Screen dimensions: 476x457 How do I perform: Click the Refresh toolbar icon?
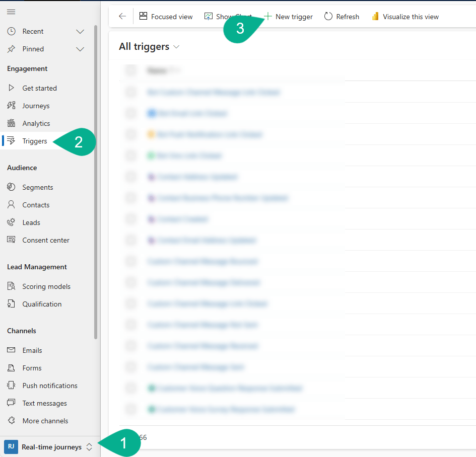pos(328,17)
